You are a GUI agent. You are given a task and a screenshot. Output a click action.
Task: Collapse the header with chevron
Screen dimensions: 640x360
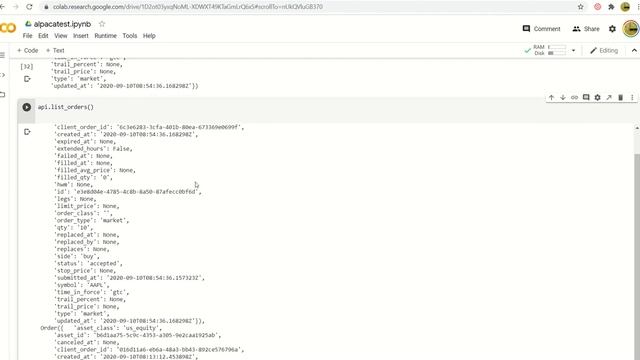click(x=634, y=51)
